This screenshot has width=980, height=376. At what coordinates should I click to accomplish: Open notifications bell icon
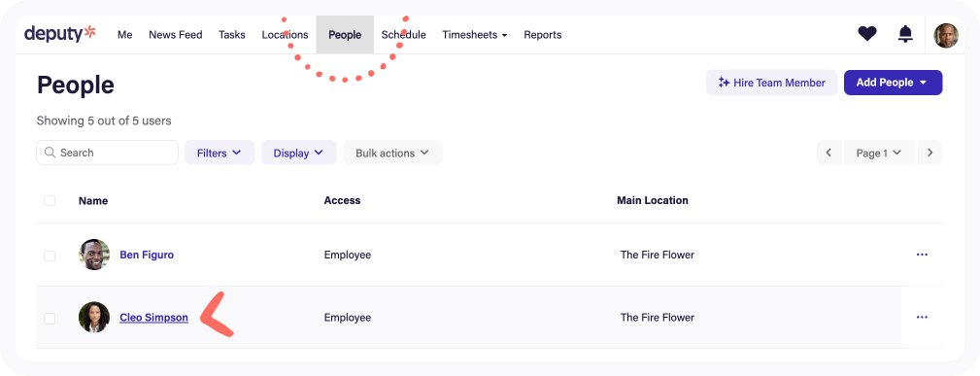pyautogui.click(x=905, y=34)
